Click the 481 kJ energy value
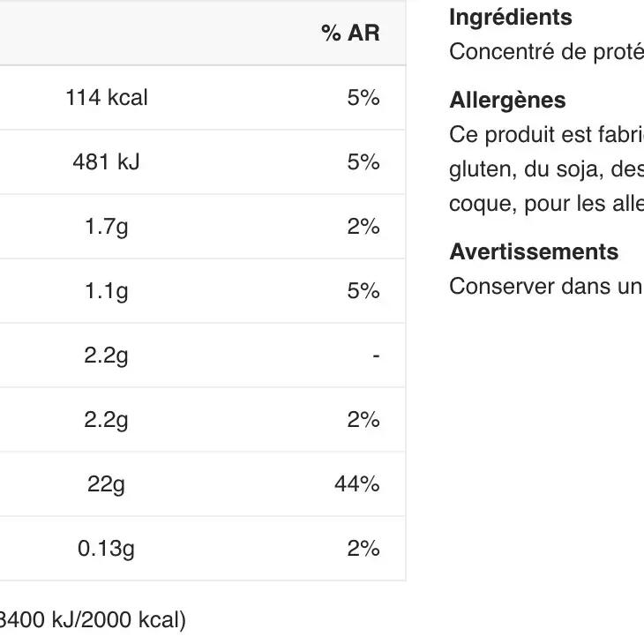 coord(106,162)
